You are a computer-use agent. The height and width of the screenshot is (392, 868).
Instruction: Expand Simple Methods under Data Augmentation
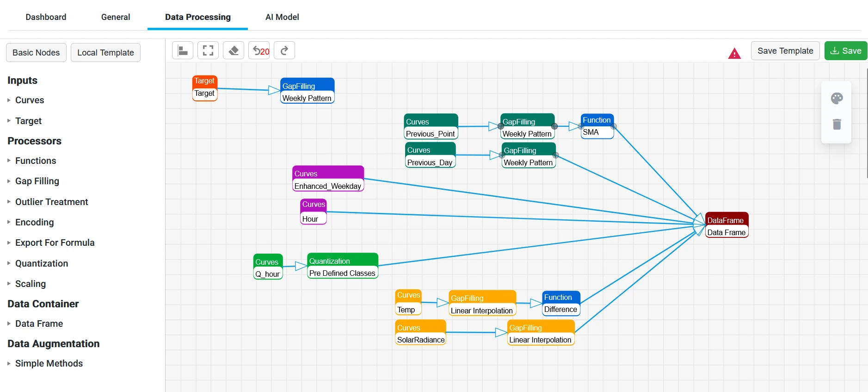point(49,363)
